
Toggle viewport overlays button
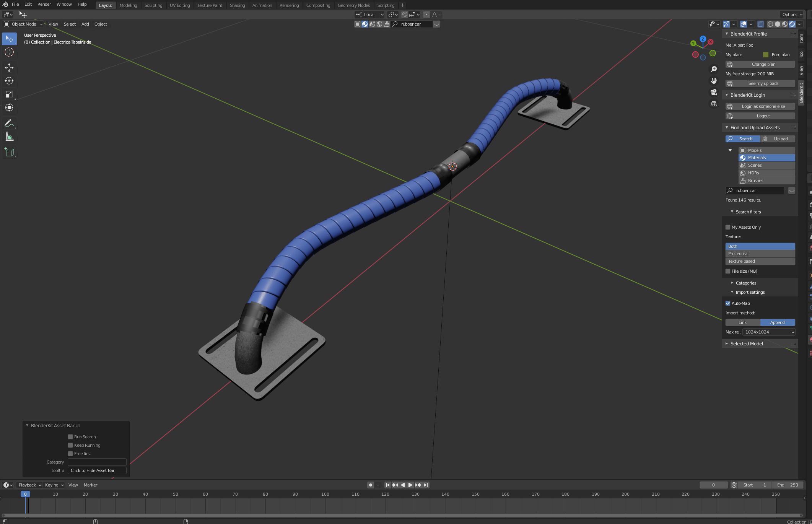point(744,24)
